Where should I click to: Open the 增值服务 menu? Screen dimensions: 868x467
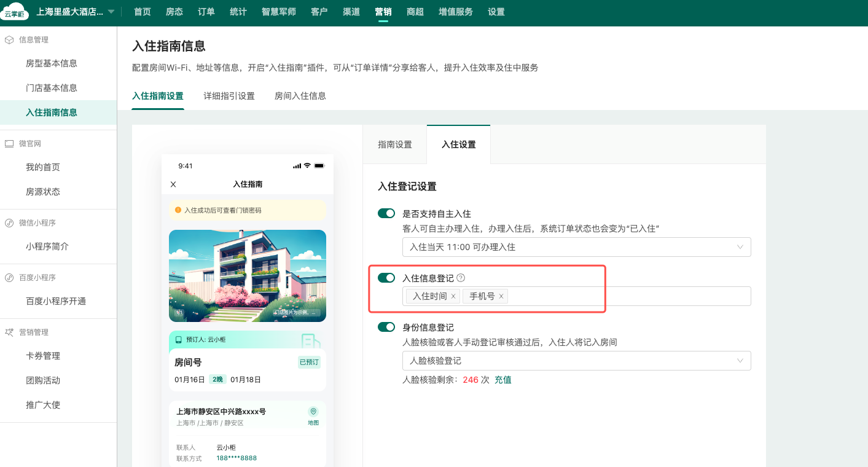(x=456, y=12)
